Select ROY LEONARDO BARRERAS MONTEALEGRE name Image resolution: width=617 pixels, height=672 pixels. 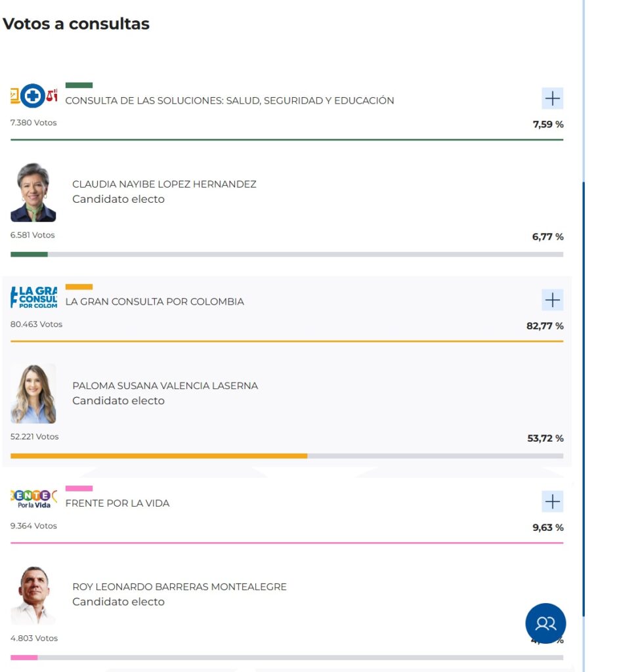[179, 587]
